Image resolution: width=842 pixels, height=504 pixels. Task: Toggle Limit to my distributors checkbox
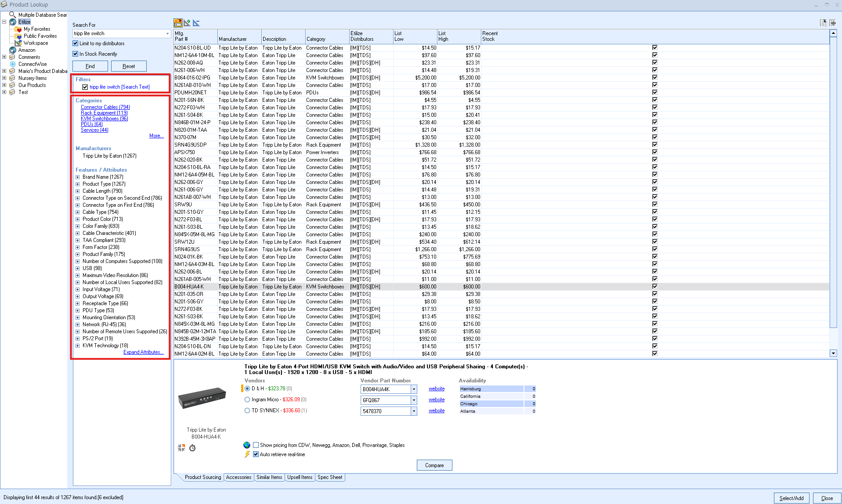click(76, 43)
